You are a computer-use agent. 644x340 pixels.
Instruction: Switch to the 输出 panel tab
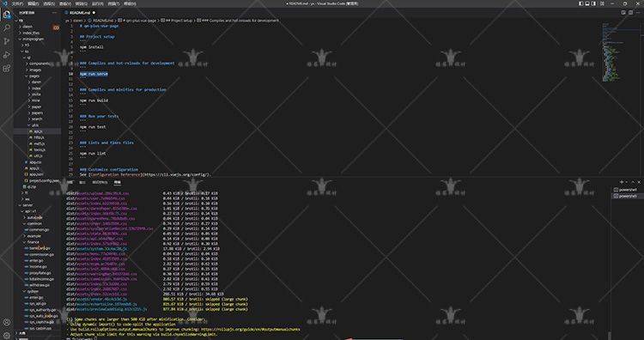click(x=82, y=182)
